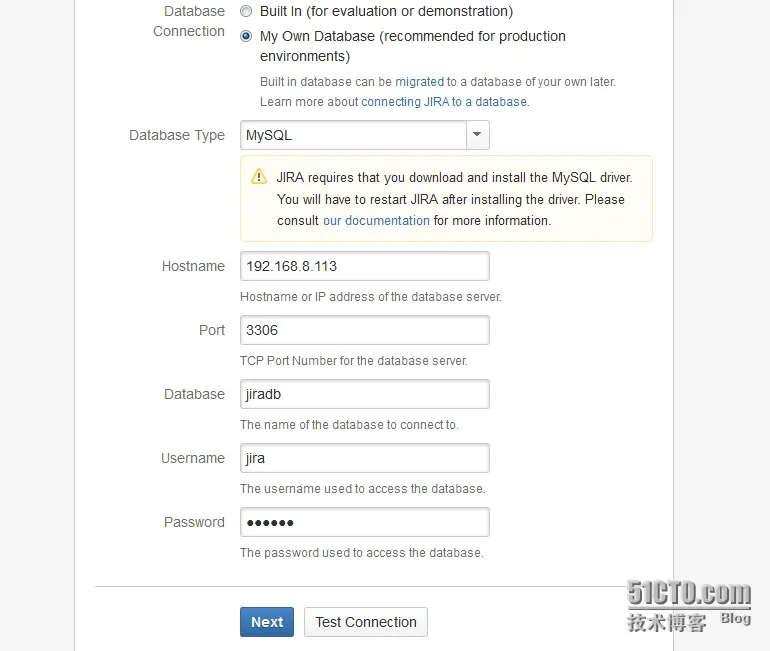Open 'connecting JIRA to a database' link
The image size is (770, 651).
pyautogui.click(x=444, y=102)
